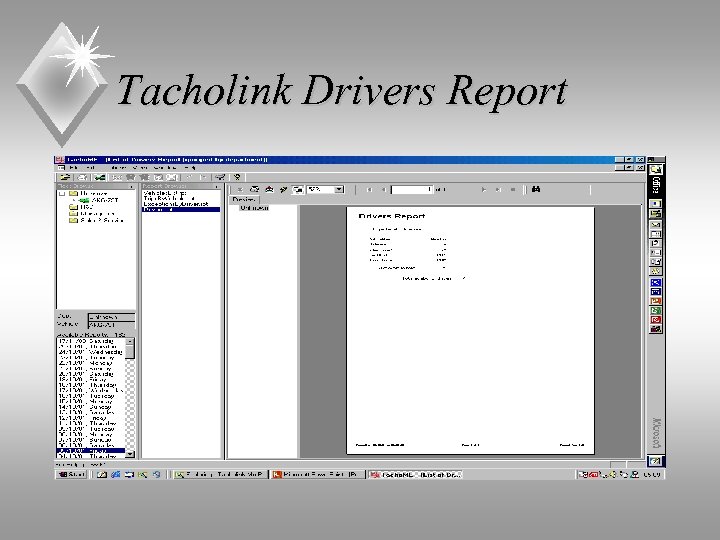This screenshot has width=720, height=540.
Task: Click the up arrow of the date list scrollbar
Action: [130, 342]
